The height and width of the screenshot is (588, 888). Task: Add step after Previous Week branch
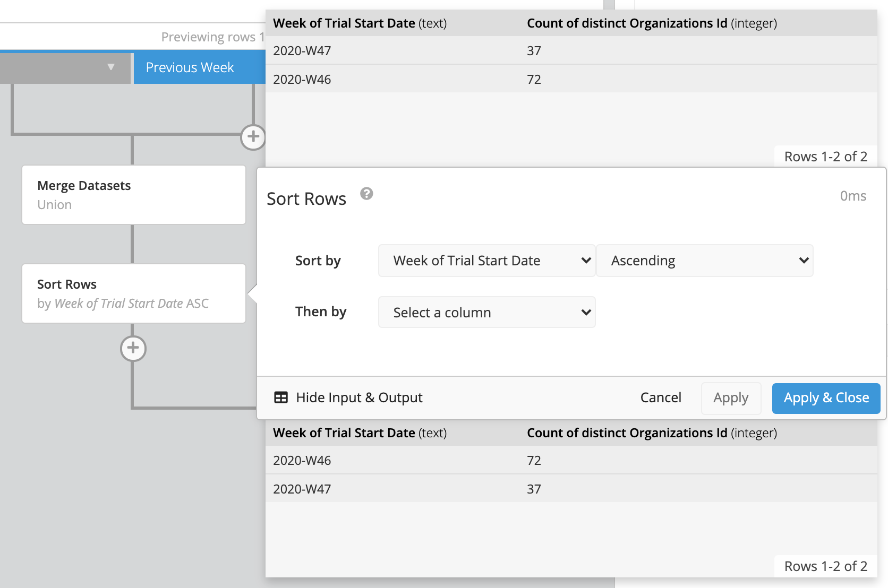tap(253, 137)
